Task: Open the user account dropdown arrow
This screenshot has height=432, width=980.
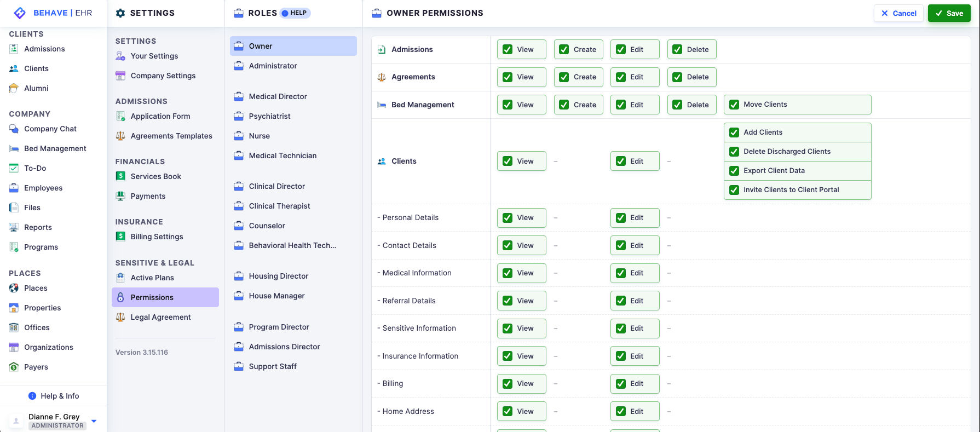Action: click(x=94, y=421)
